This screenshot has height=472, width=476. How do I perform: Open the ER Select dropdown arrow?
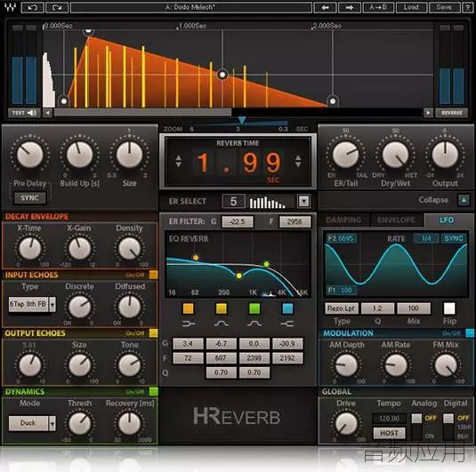(x=304, y=201)
